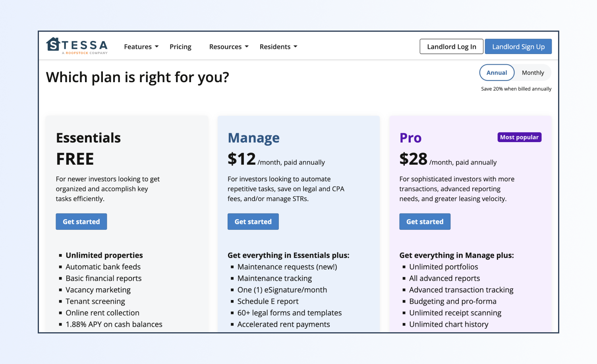Get started with Manage plan
Viewport: 597px width, 364px height.
(x=253, y=221)
